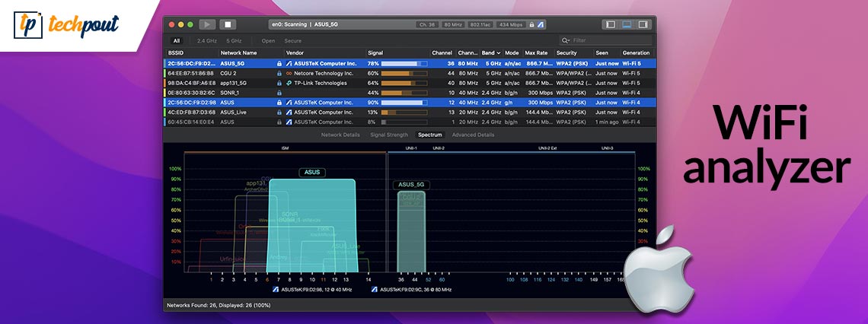Open the Signal Strength tab
The width and height of the screenshot is (868, 324).
[389, 135]
